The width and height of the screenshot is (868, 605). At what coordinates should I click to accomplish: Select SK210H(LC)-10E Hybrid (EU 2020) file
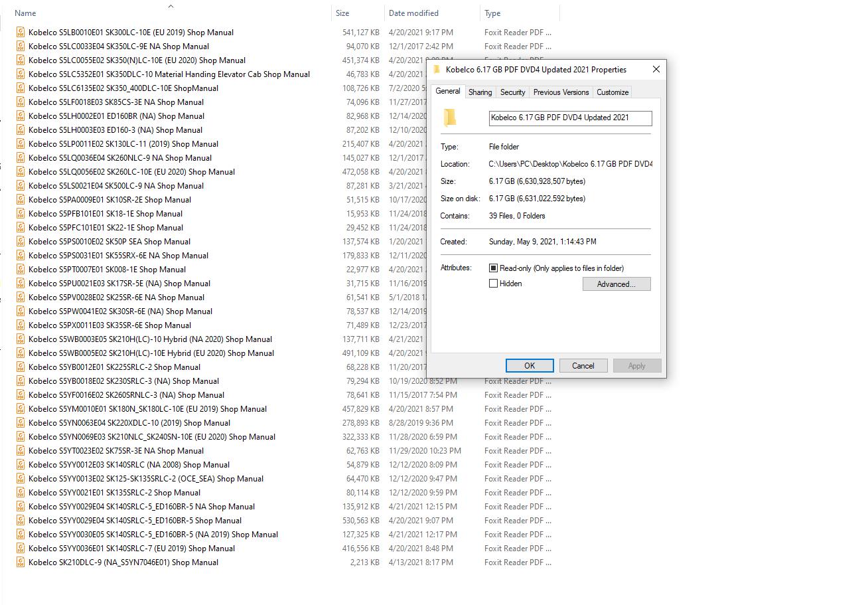coord(151,353)
